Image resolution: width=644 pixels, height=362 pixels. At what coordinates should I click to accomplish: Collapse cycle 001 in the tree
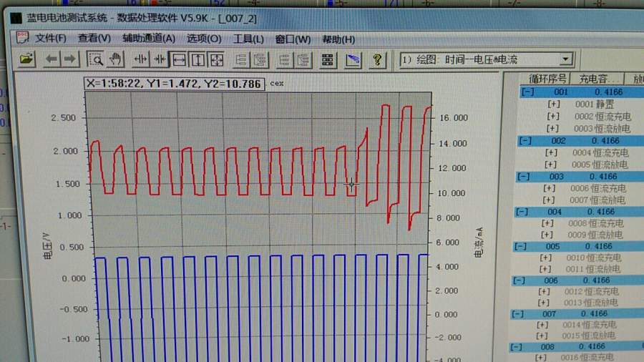click(527, 92)
